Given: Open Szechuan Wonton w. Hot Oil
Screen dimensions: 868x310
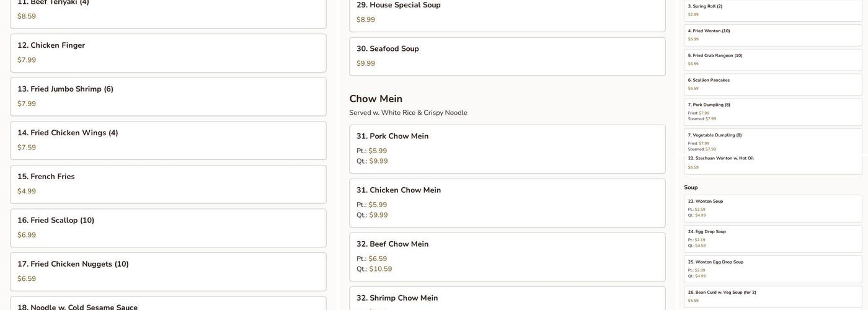Looking at the screenshot, I should tap(773, 163).
